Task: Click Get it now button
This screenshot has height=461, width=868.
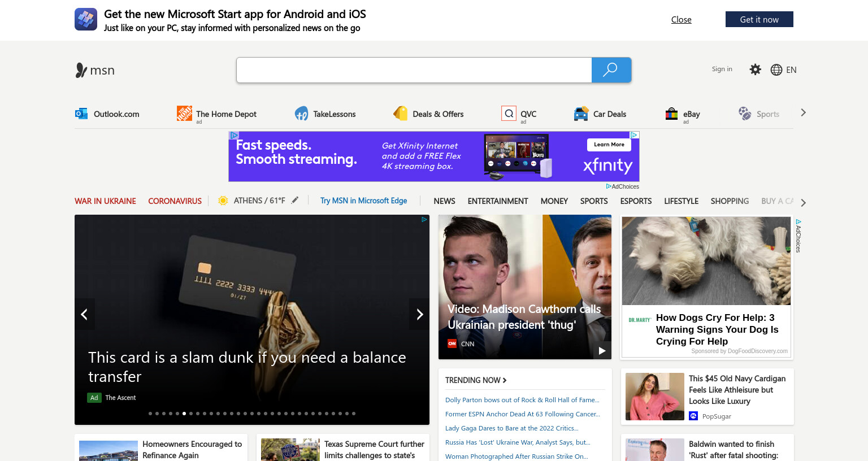Action: pyautogui.click(x=759, y=19)
